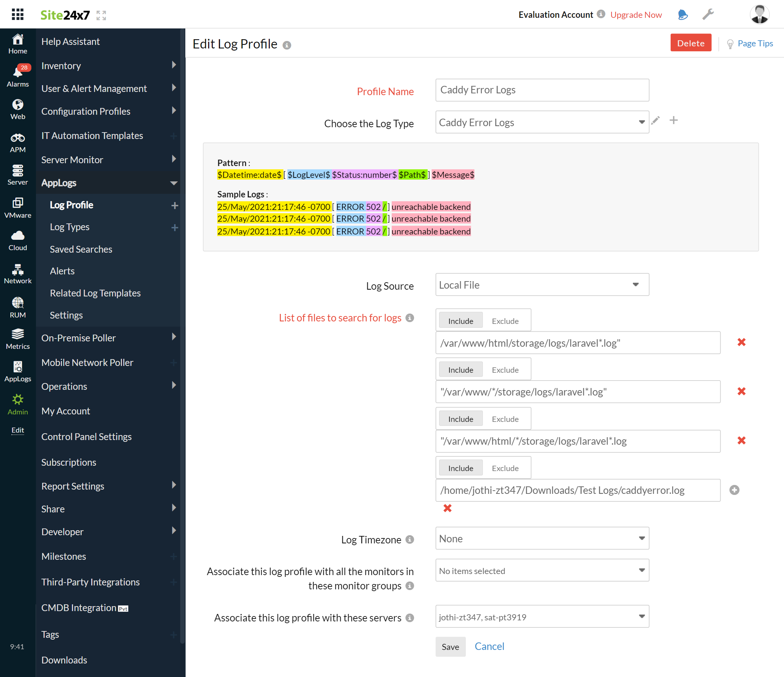Switch the caddyerror.log path to Exclude

tap(506, 468)
